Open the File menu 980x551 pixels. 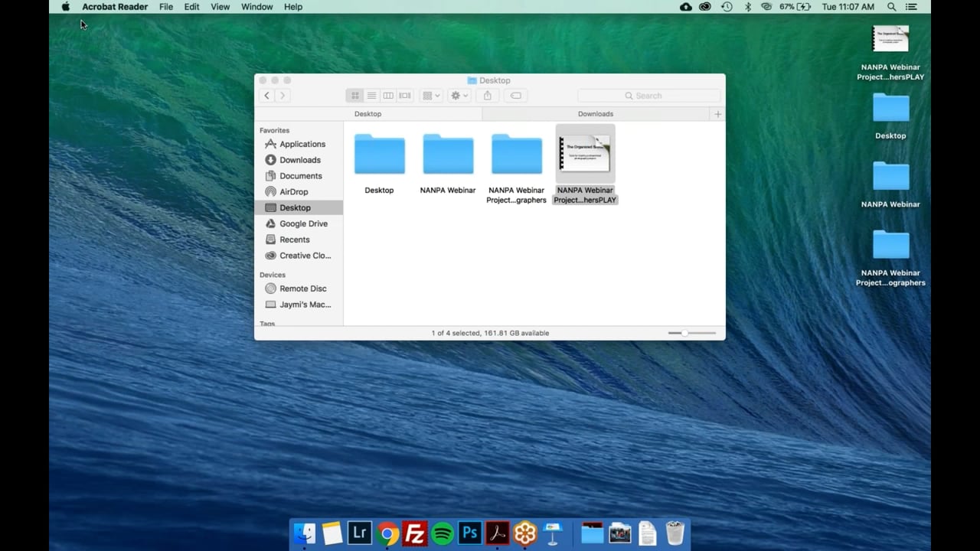click(x=166, y=7)
